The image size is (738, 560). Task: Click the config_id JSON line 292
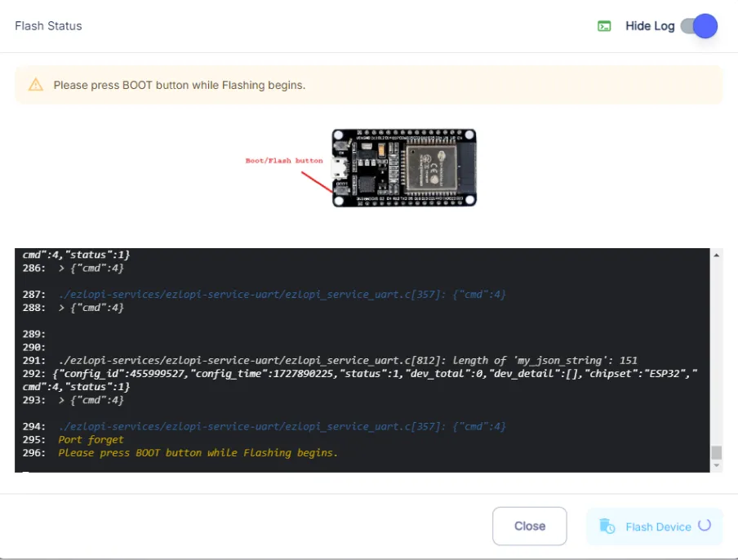coord(367,373)
